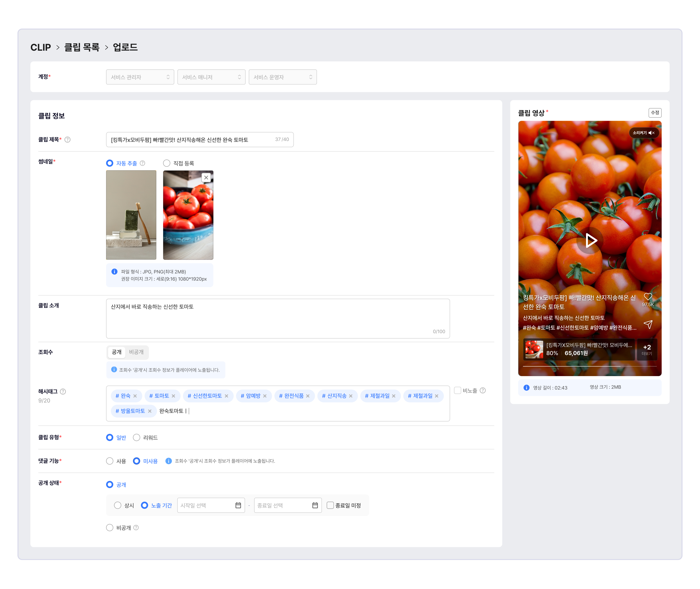Remove the tomato thumbnail with its X icon
The width and height of the screenshot is (700, 589).
click(206, 178)
